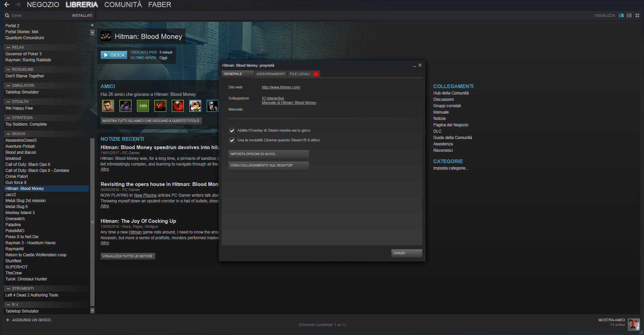The height and width of the screenshot is (335, 644).
Task: Open the friend avatar showing -120%
Action: pos(143,106)
